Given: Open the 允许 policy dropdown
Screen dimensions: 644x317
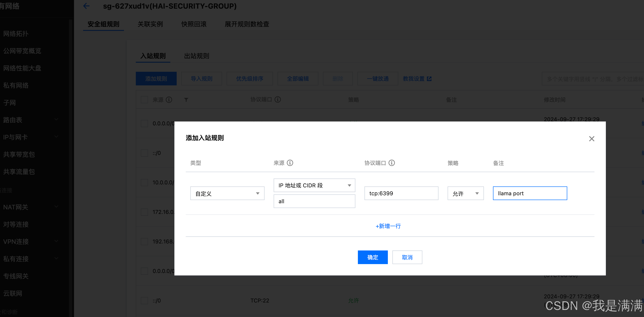Looking at the screenshot, I should 465,193.
